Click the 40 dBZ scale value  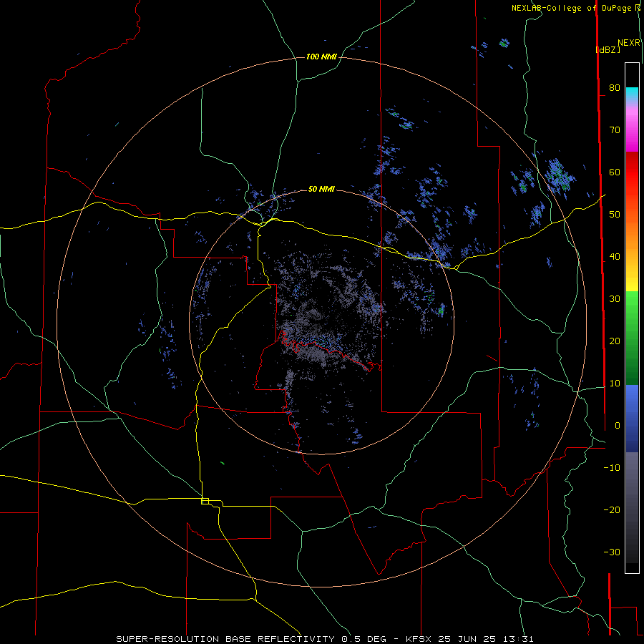(x=615, y=257)
